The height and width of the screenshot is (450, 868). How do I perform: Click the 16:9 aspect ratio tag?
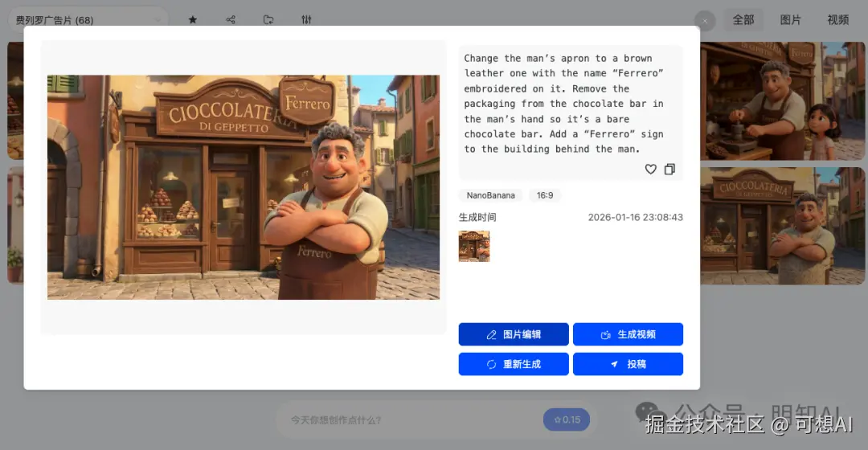(x=545, y=195)
